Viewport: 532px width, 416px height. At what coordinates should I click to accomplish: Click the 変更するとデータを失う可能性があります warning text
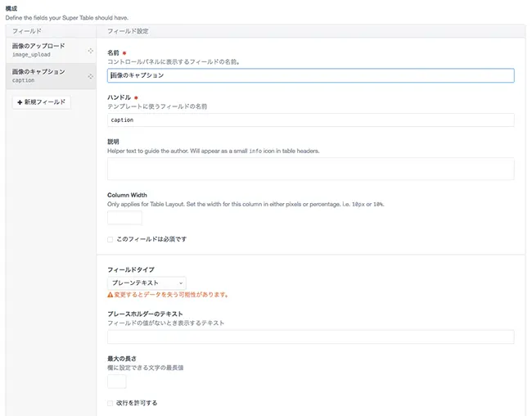click(172, 295)
